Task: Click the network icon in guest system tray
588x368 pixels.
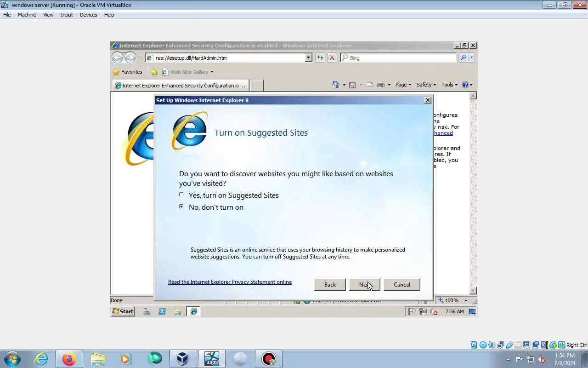Action: click(x=424, y=311)
